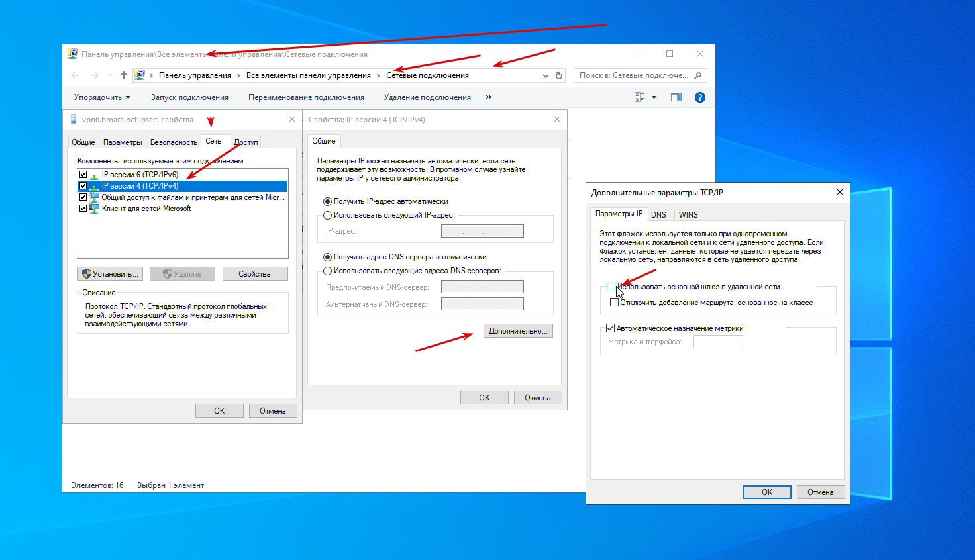This screenshot has height=560, width=975.
Task: Click the Альтернативный DNS-сервер field
Action: click(482, 304)
